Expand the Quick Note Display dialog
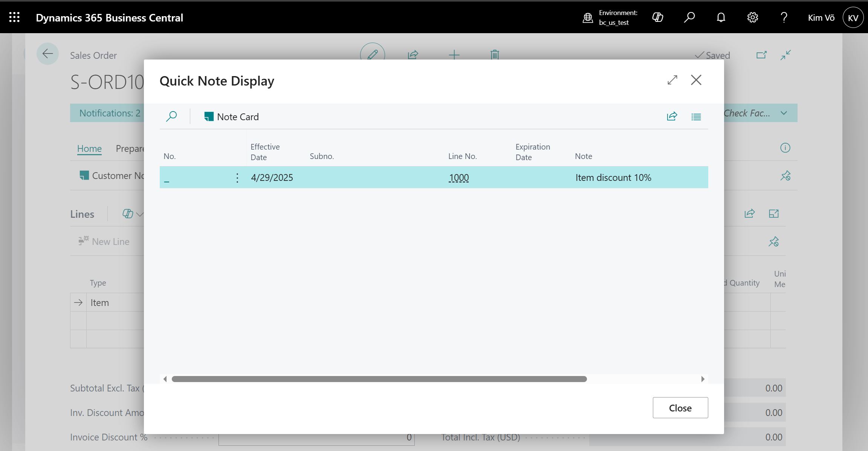 (672, 80)
